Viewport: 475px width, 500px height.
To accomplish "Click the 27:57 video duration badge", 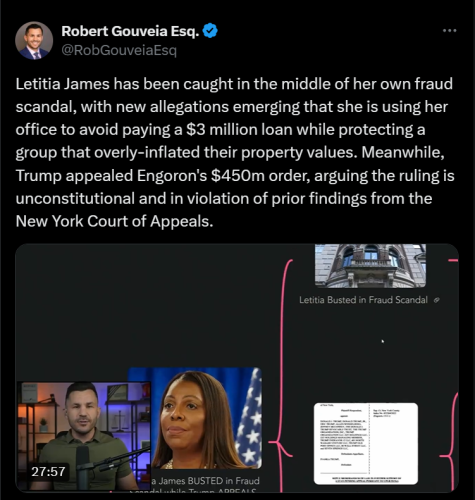I will (x=48, y=471).
